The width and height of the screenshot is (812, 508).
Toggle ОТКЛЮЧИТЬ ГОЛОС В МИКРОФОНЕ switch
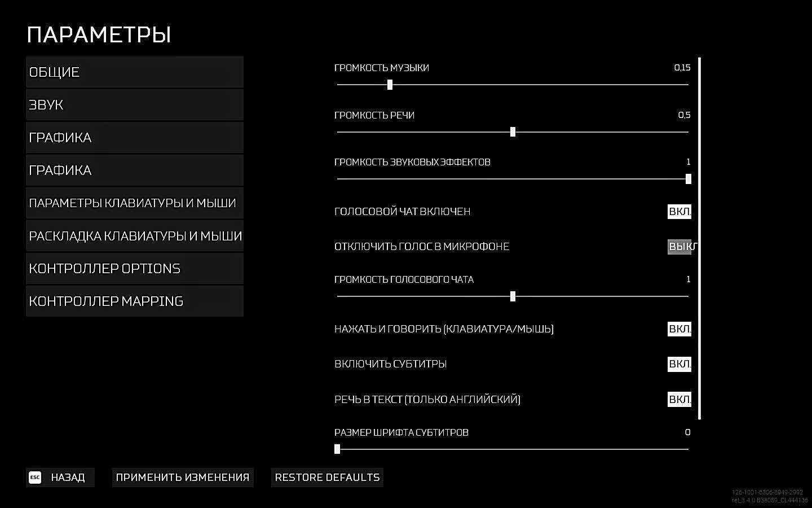679,247
